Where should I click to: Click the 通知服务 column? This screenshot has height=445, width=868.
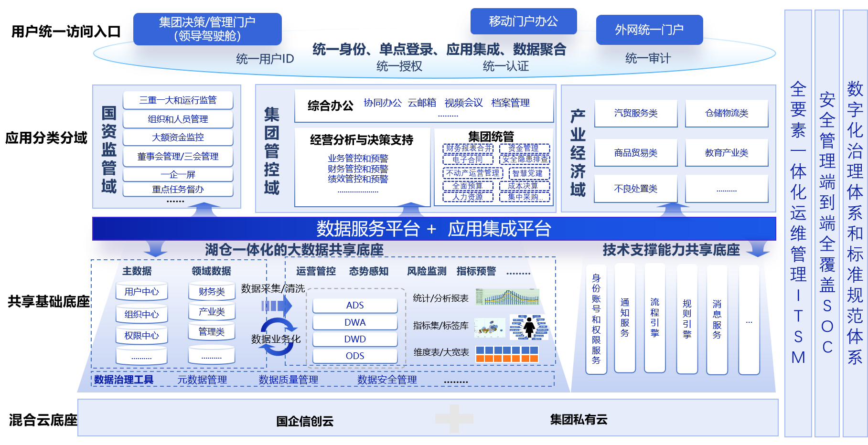pos(625,318)
